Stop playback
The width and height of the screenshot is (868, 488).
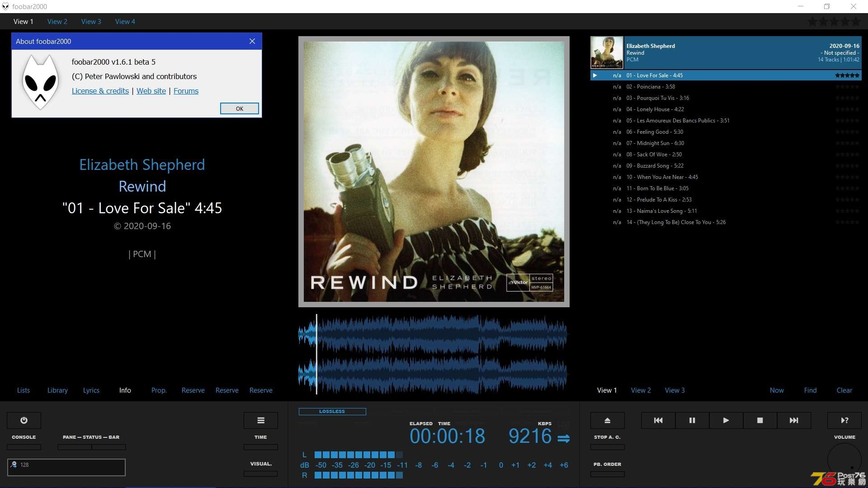coord(760,420)
